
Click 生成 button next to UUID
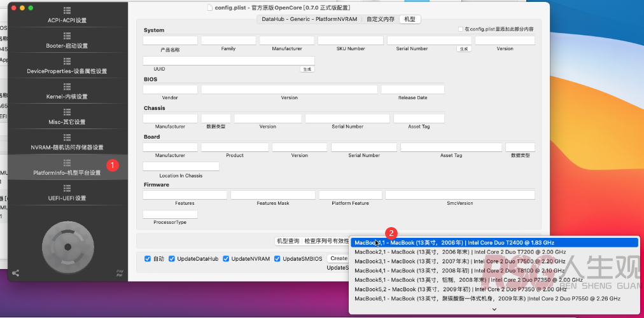[307, 69]
